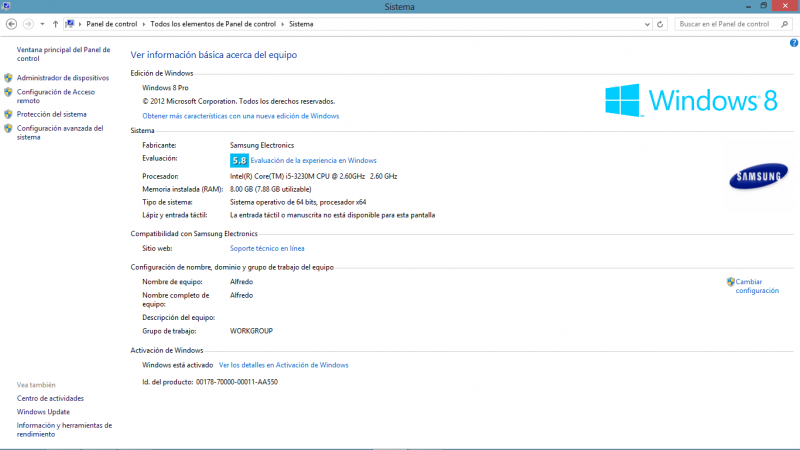Image resolution: width=800 pixels, height=450 pixels.
Task: Click the 5.8 experience score badge
Action: 239,160
